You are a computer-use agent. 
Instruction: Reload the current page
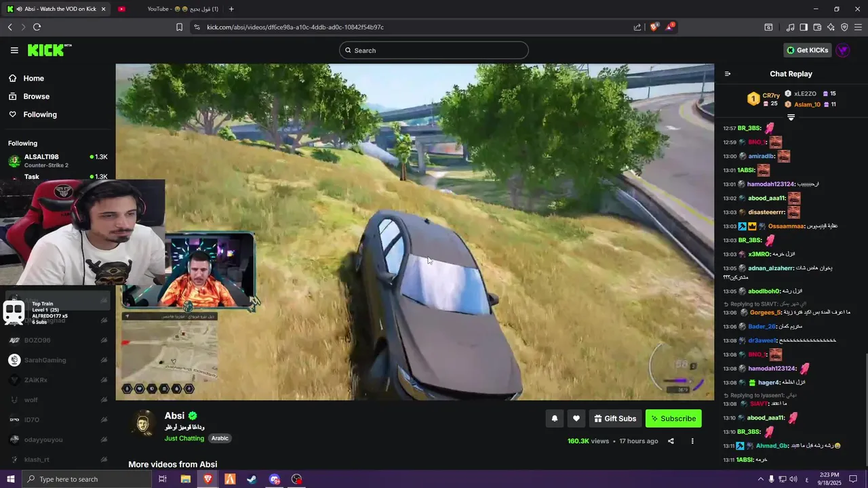(37, 27)
